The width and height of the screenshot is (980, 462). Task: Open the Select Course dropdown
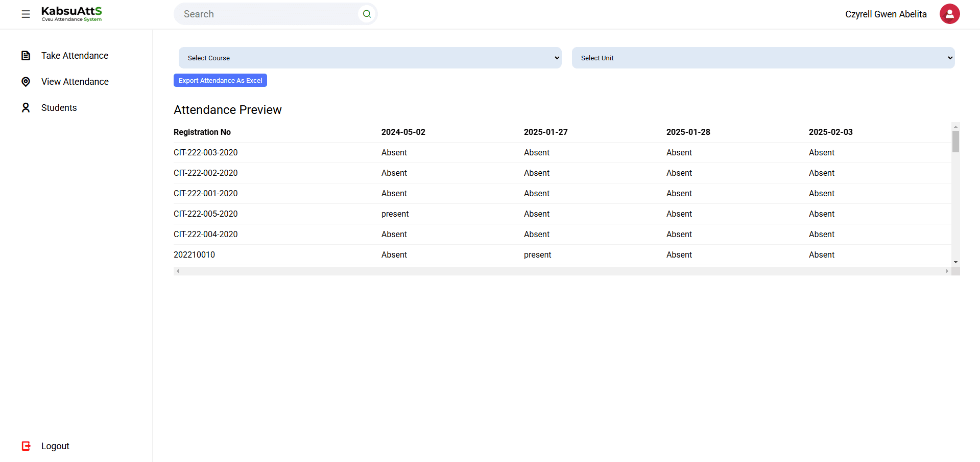(370, 58)
